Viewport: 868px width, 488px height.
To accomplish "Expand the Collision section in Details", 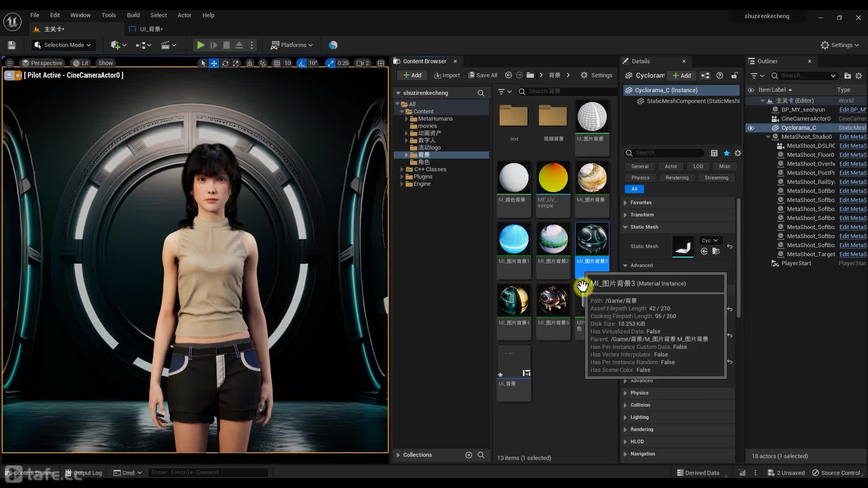I will (x=625, y=405).
